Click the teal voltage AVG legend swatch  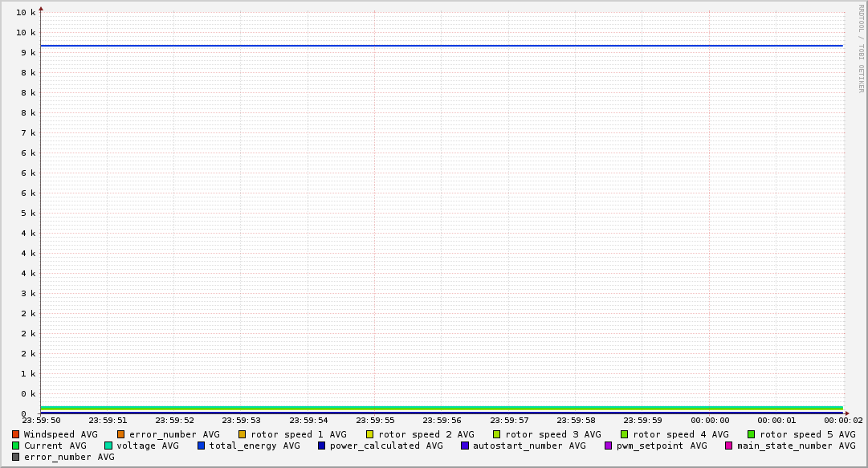click(x=108, y=446)
